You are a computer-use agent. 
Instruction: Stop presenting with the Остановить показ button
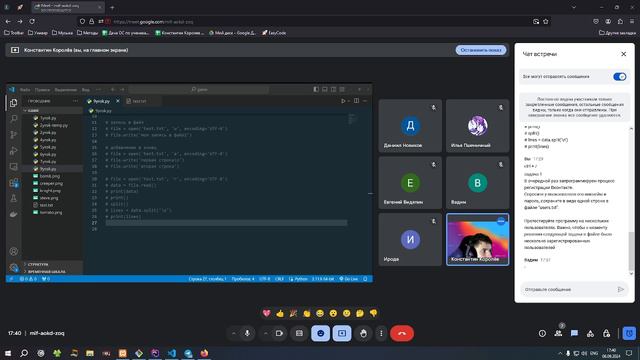(481, 50)
